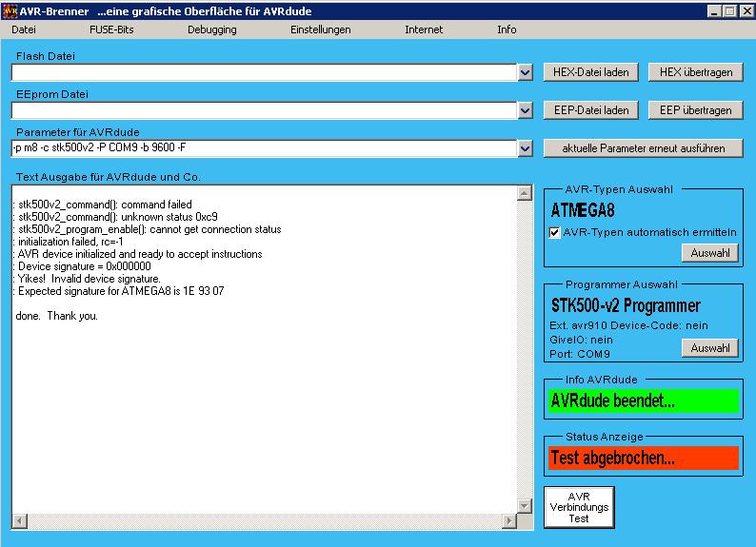
Task: Click the horizontal scrollbar left arrow
Action: tap(20, 521)
